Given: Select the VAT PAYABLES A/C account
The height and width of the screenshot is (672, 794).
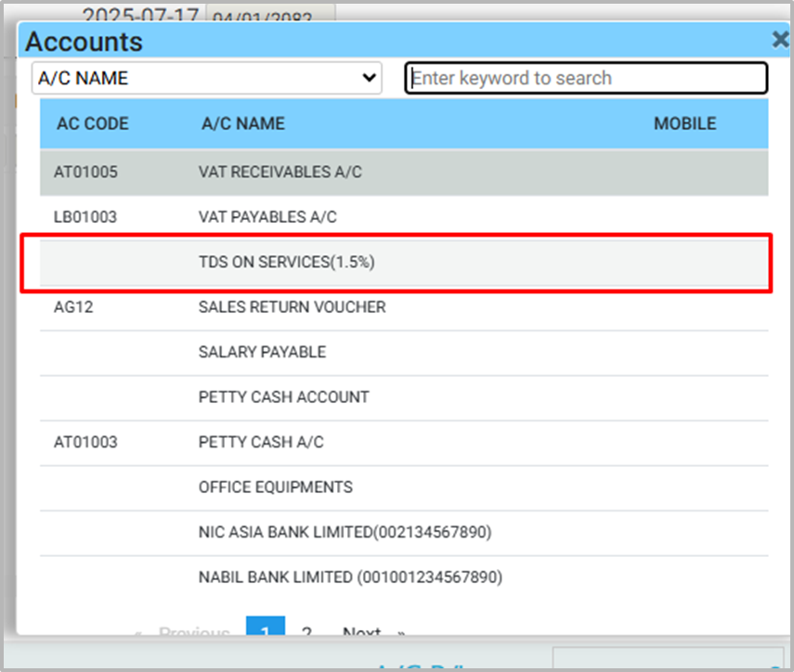Looking at the screenshot, I should pyautogui.click(x=267, y=217).
